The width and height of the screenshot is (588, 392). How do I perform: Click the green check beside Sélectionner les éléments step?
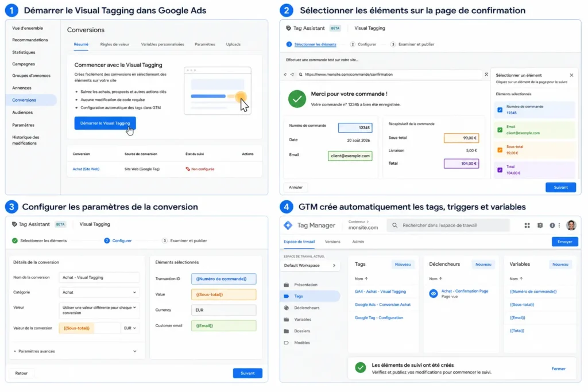coord(15,240)
